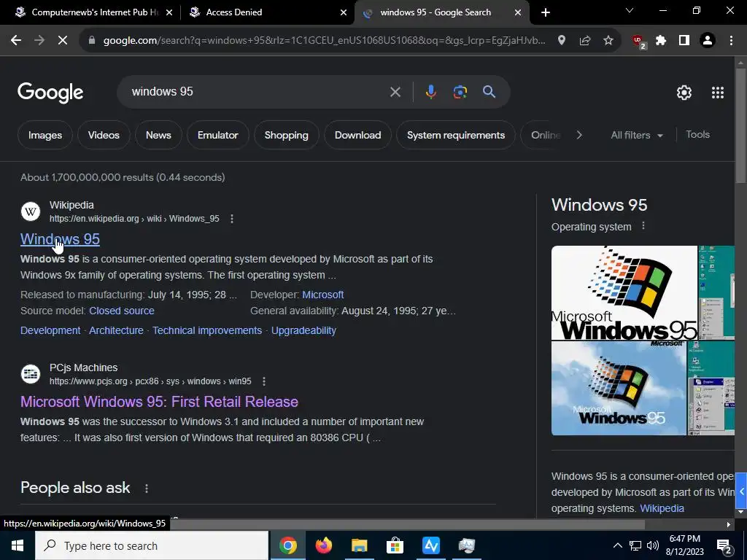This screenshot has width=747, height=560.
Task: Open more options next to Operating system
Action: (643, 226)
